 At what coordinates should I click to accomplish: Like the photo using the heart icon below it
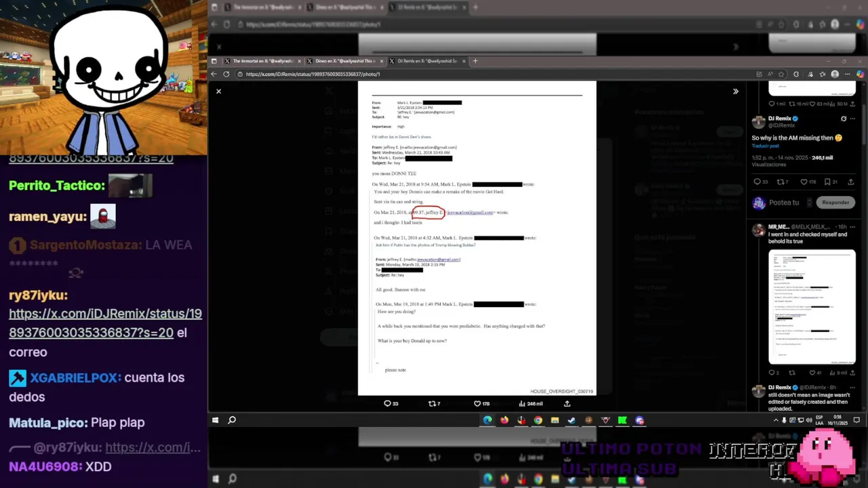click(477, 403)
